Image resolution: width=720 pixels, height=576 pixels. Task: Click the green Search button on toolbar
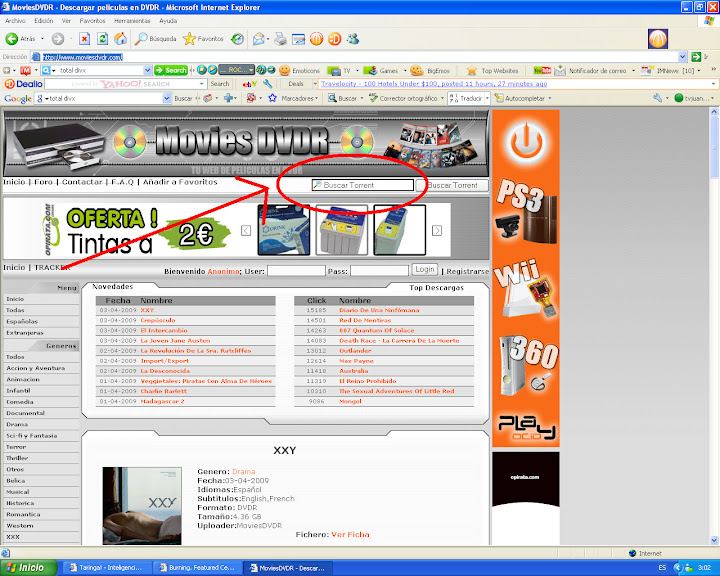[171, 70]
